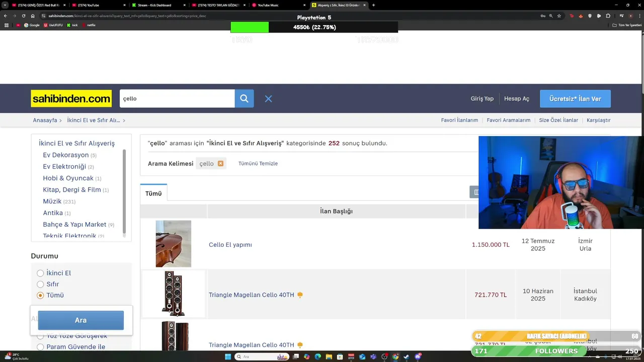This screenshot has height=362, width=644.
Task: Clear the search with the blue X icon
Action: (268, 99)
